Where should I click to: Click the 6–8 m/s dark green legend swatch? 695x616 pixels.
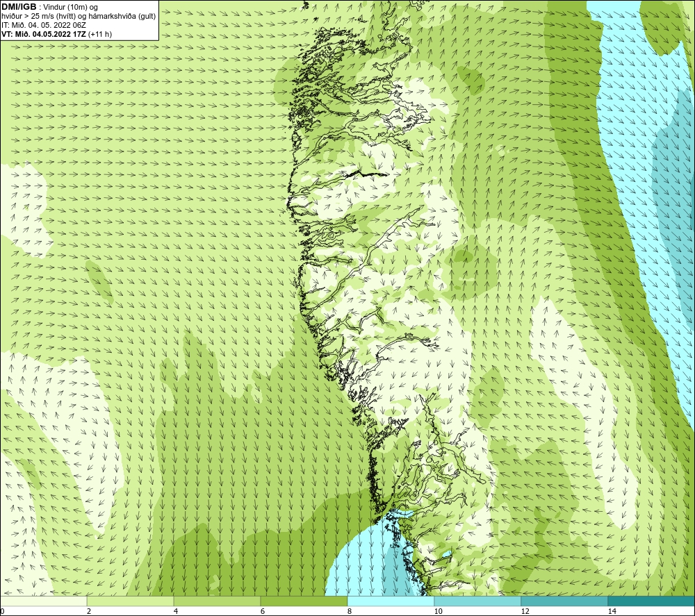304,601
